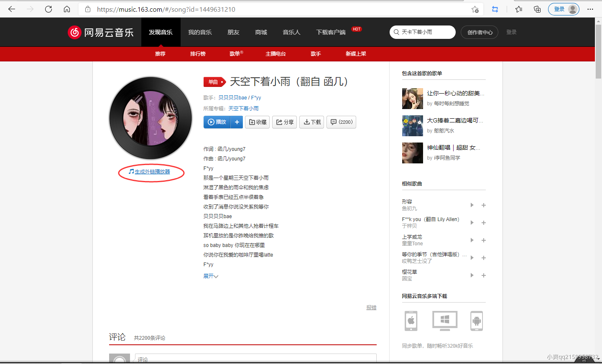Select 排行榜 in the red subnav
The image size is (602, 364).
pos(198,53)
